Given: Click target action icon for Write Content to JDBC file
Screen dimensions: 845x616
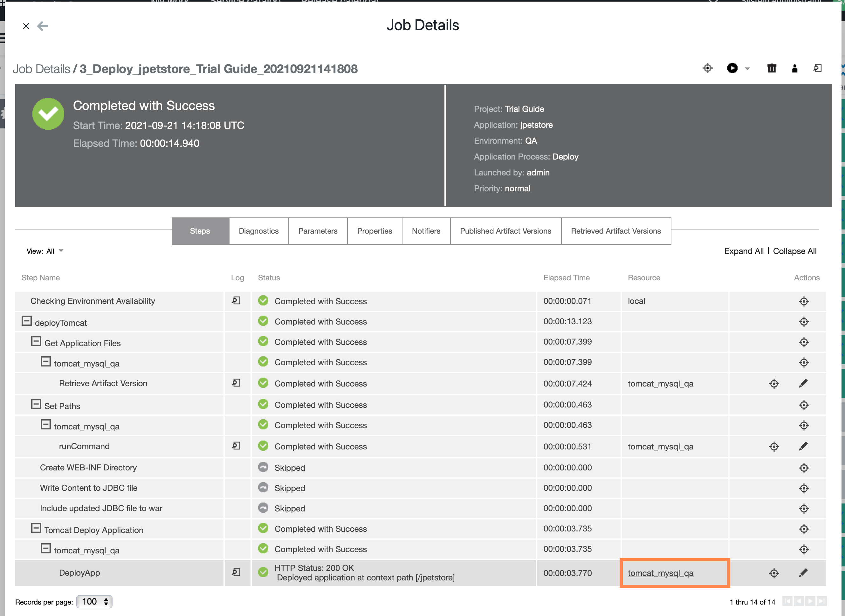Looking at the screenshot, I should (x=804, y=489).
